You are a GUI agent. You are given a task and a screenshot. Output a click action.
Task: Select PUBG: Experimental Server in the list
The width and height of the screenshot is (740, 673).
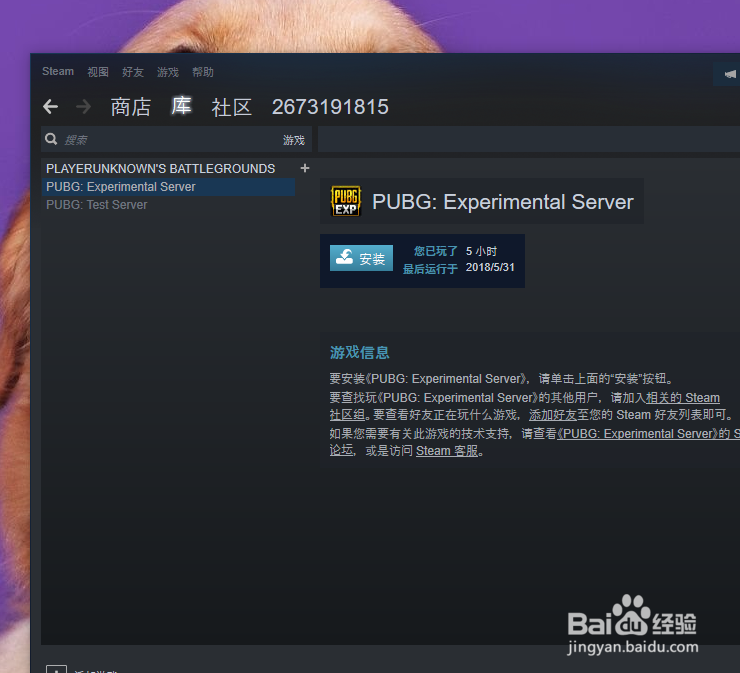168,187
